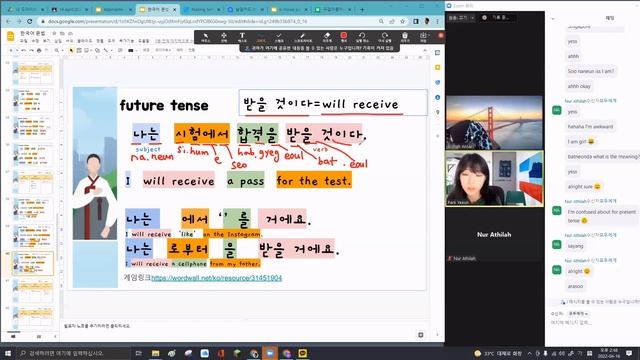The width and height of the screenshot is (640, 360).
Task: Click the presenter's webcam video tile
Action: point(494,178)
